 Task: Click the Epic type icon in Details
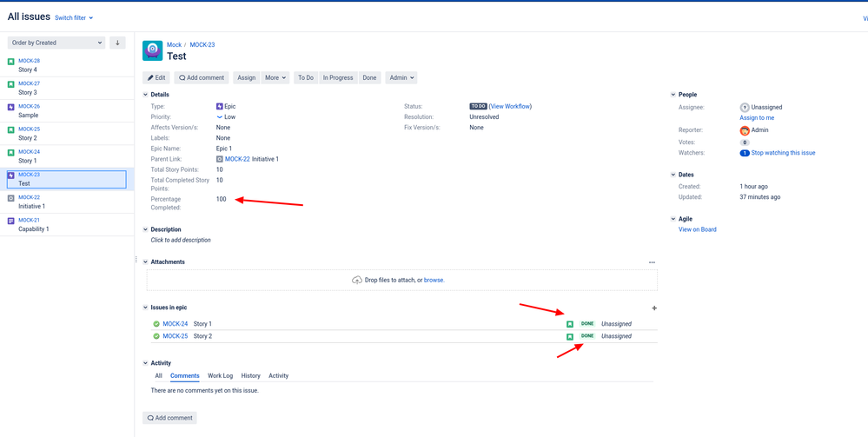[220, 106]
